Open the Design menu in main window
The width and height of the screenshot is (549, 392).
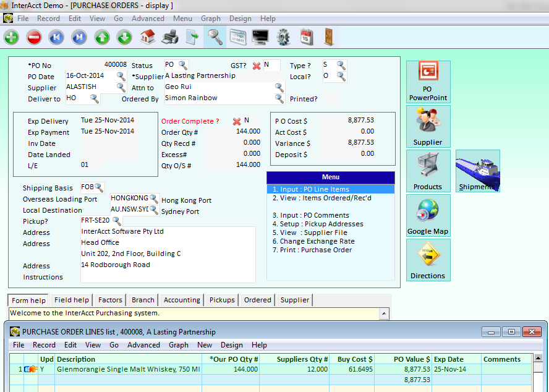click(x=240, y=18)
